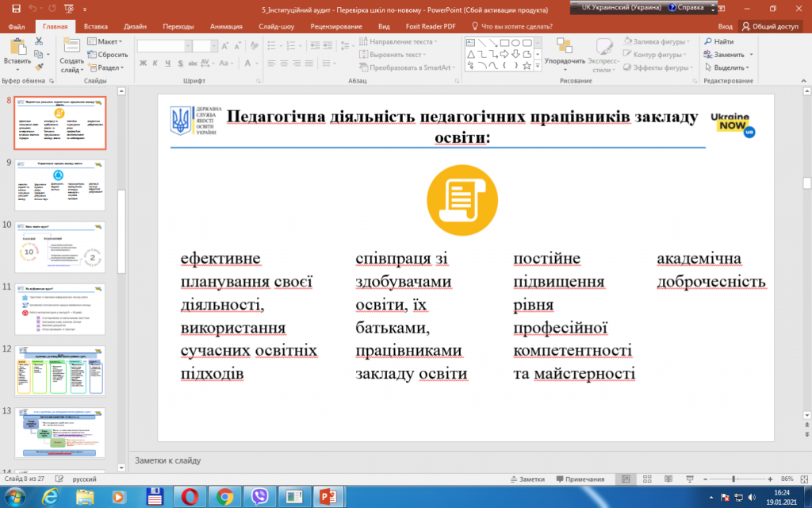This screenshot has width=812, height=508.
Task: Expand the shapes gallery more arrow
Action: tap(538, 66)
